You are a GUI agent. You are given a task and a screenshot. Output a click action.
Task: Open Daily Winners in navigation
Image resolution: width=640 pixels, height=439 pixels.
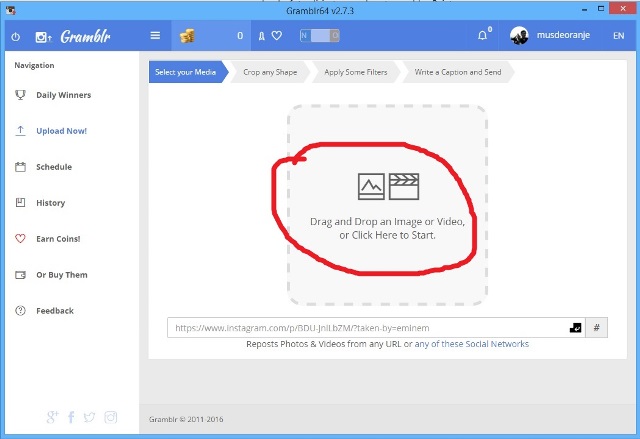point(64,95)
